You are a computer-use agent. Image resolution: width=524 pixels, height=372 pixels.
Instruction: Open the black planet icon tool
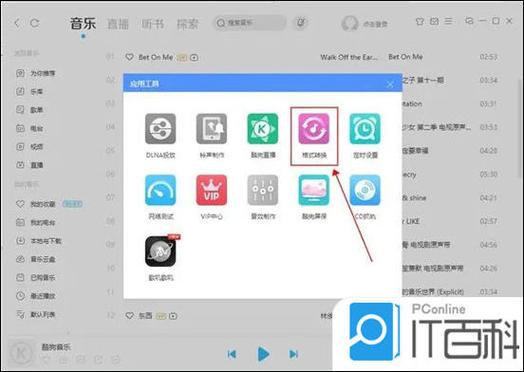[x=161, y=251]
